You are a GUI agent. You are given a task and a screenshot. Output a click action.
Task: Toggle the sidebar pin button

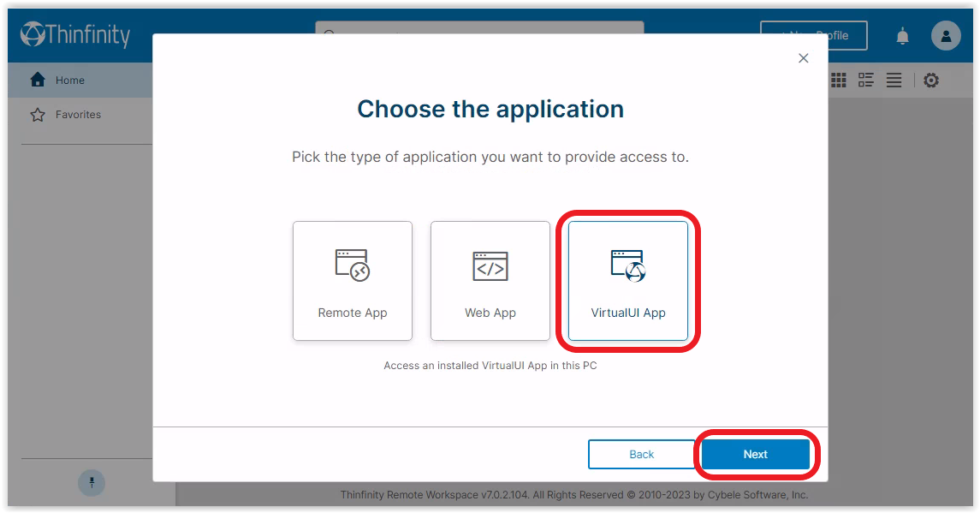coord(92,482)
